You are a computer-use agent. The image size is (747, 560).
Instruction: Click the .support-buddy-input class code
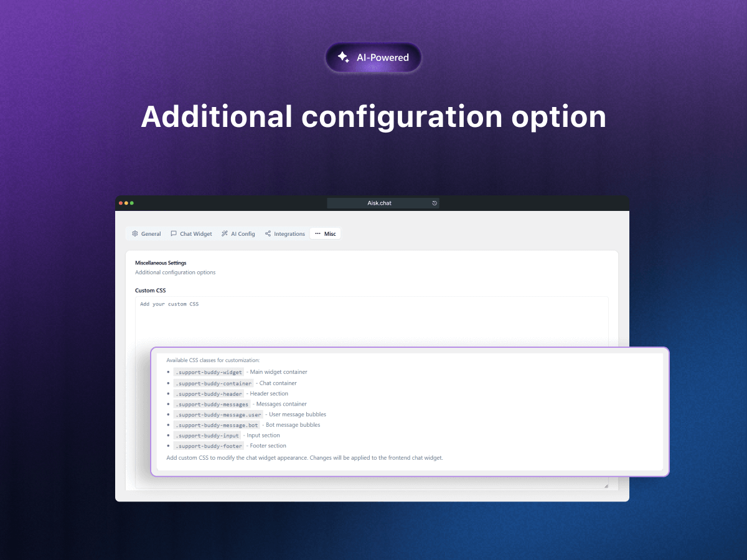[207, 436]
